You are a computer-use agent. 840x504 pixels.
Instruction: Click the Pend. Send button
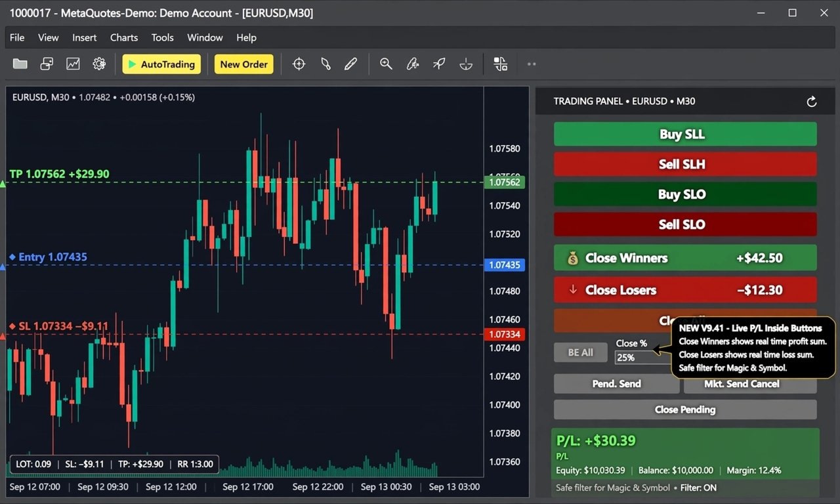(617, 384)
